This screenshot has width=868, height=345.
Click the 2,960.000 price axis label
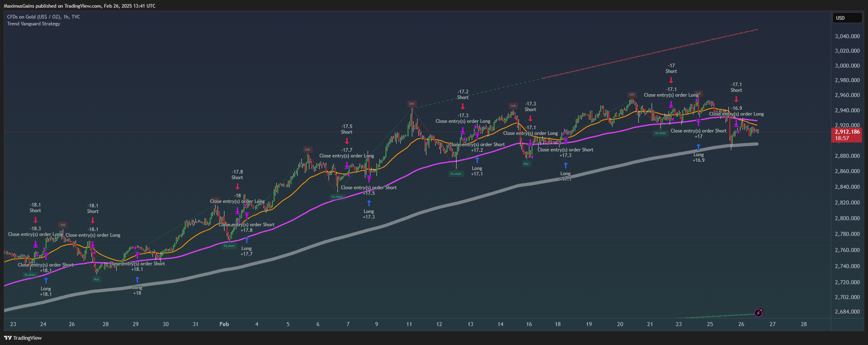click(x=847, y=95)
